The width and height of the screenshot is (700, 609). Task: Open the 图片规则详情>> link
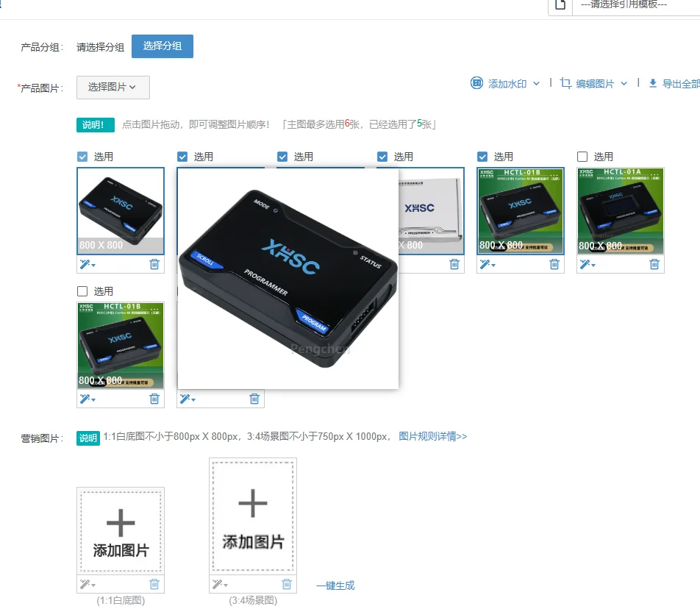(432, 436)
